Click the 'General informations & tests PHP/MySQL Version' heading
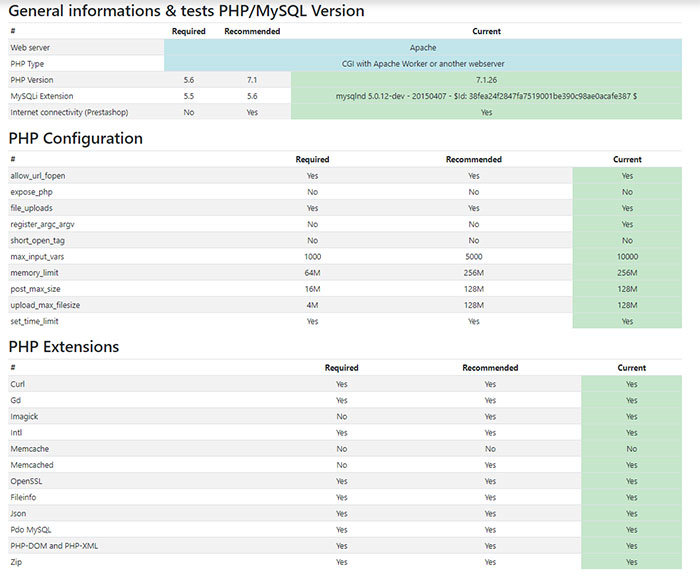 186,11
